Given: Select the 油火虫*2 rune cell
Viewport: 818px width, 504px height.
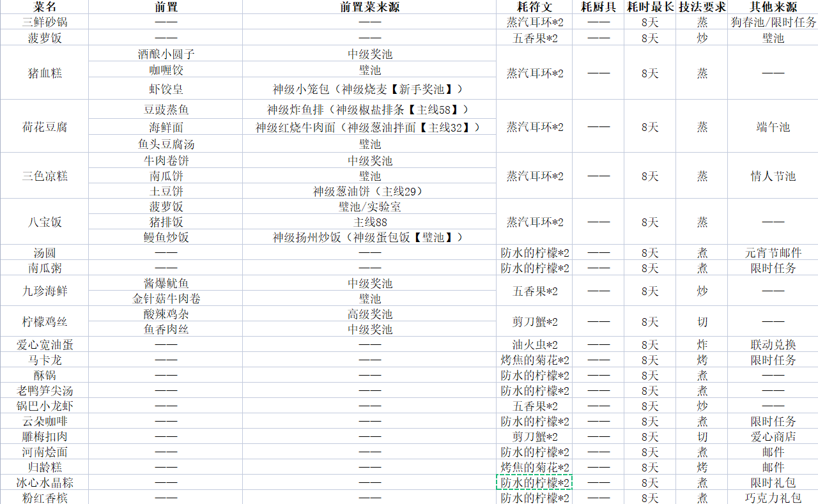Looking at the screenshot, I should (534, 344).
